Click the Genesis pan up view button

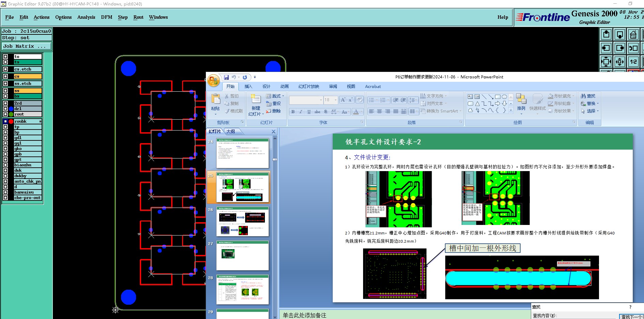[x=606, y=34]
